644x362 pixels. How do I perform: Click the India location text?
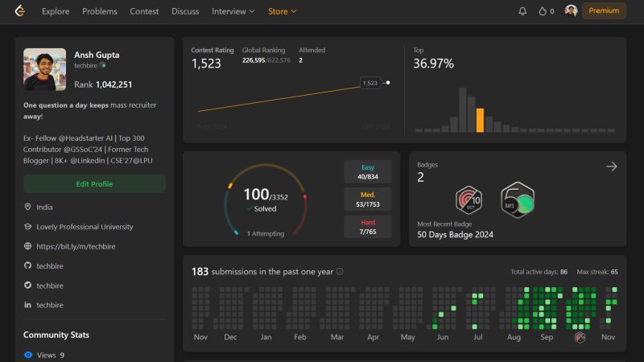click(44, 208)
